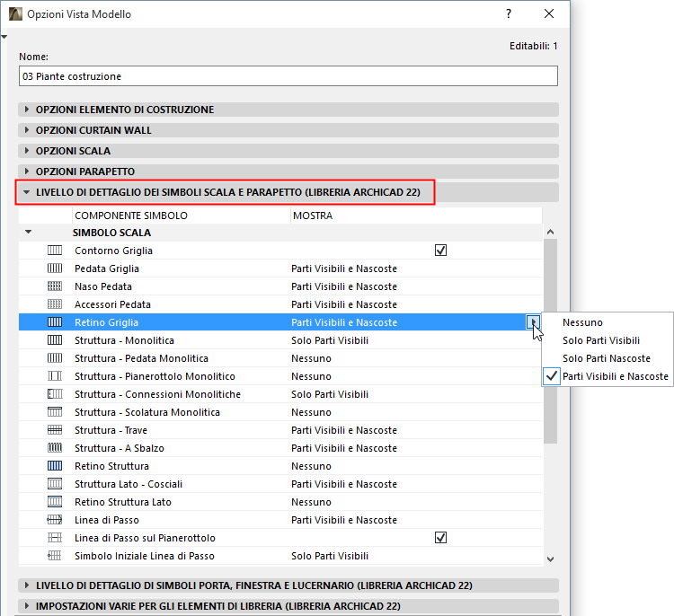The image size is (674, 616).
Task: Click the Retino Struttura row icon
Action: [x=55, y=466]
